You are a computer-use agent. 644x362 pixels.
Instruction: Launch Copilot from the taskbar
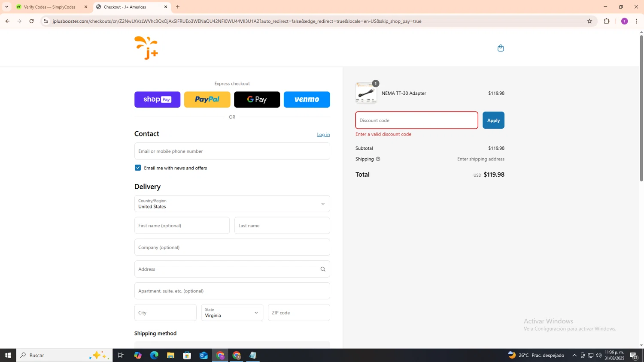click(x=137, y=355)
